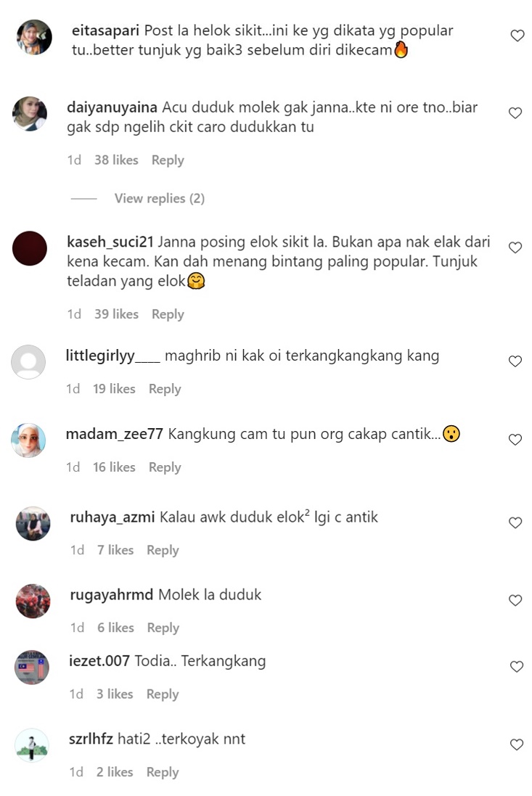
Task: Tap the heart on ruhaya_azmi's comment
Action: click(515, 523)
